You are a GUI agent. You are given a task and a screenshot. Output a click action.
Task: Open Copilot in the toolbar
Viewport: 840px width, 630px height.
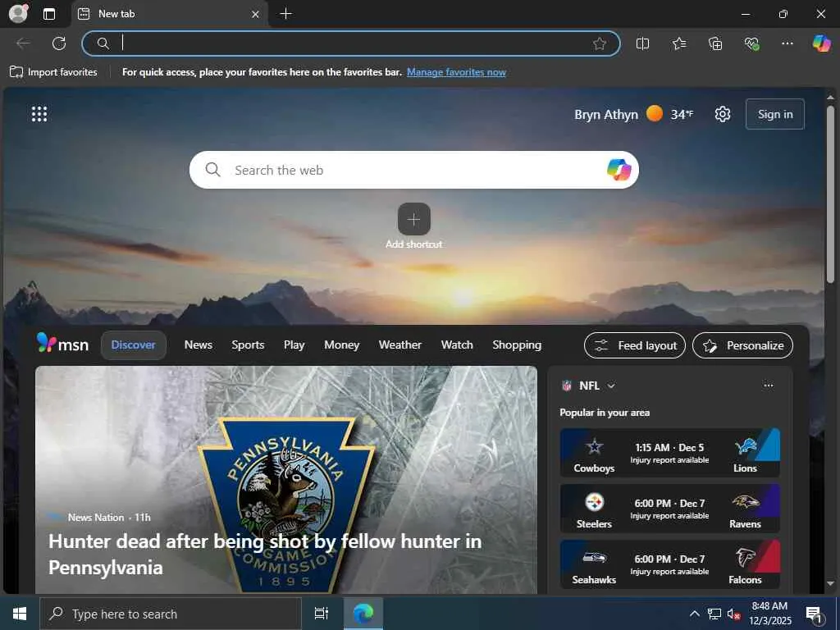pyautogui.click(x=821, y=43)
